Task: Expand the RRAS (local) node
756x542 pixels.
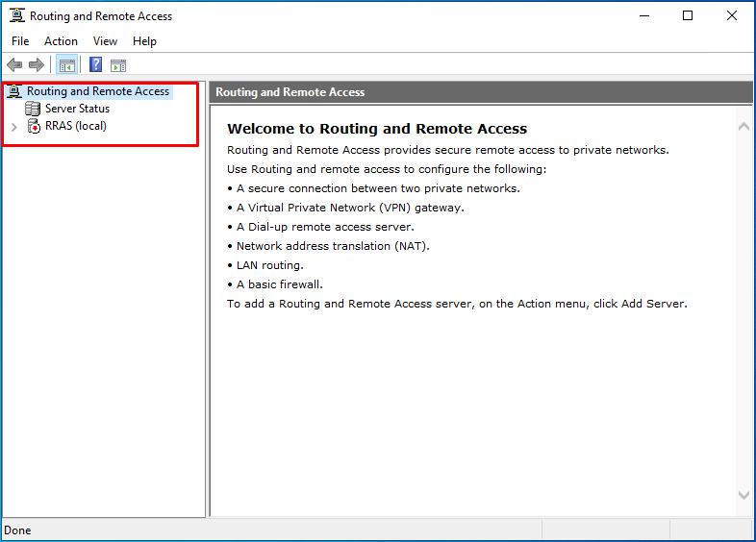Action: [14, 127]
